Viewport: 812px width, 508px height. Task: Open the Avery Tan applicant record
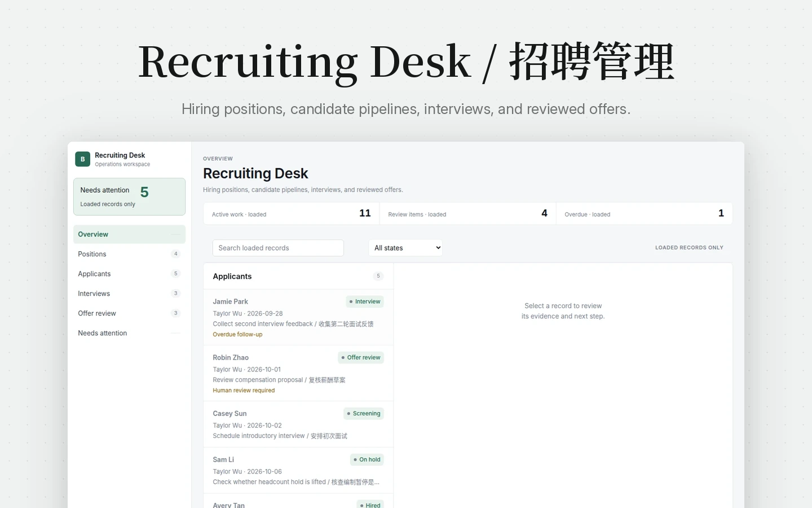click(298, 501)
